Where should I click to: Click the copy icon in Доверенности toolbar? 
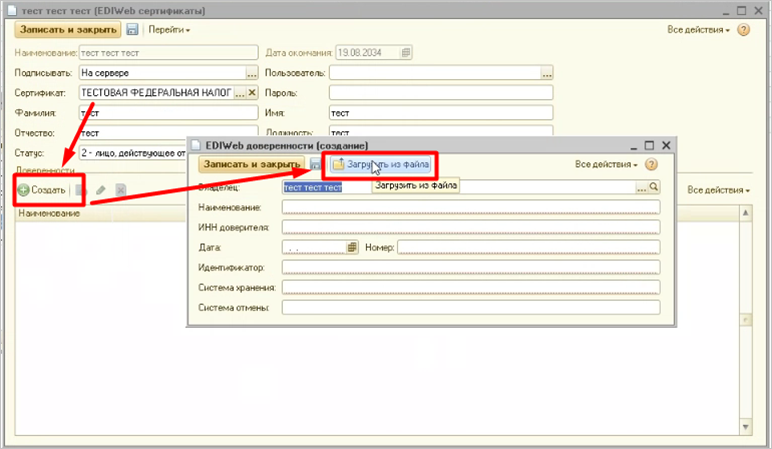[81, 190]
